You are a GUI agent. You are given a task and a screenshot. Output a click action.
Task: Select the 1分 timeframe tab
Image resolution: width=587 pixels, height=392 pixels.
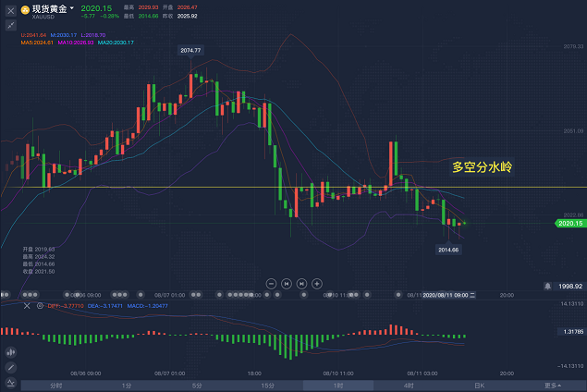click(x=126, y=385)
